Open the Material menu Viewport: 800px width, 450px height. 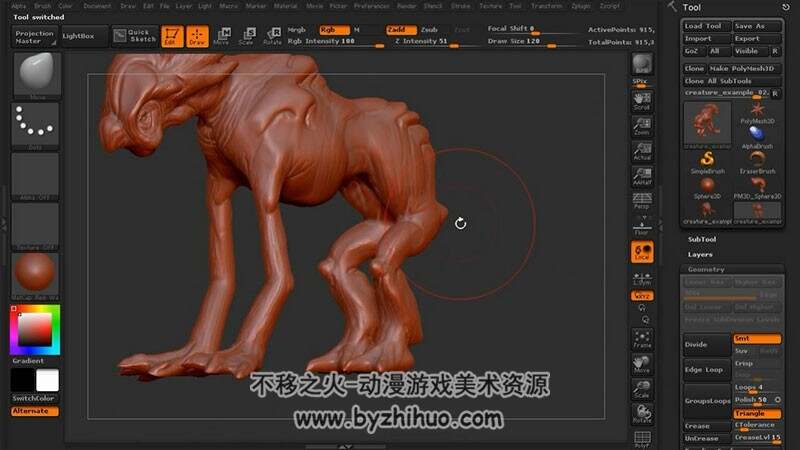[285, 6]
